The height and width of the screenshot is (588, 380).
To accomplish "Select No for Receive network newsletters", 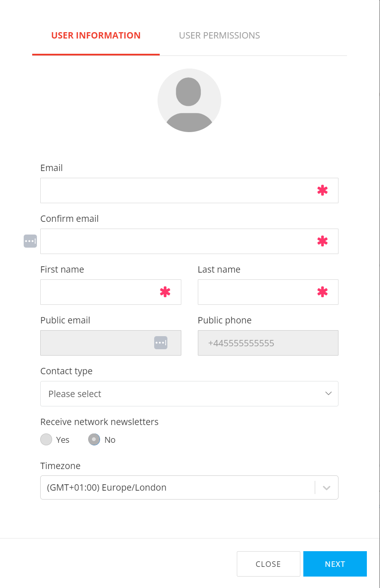I will [94, 439].
